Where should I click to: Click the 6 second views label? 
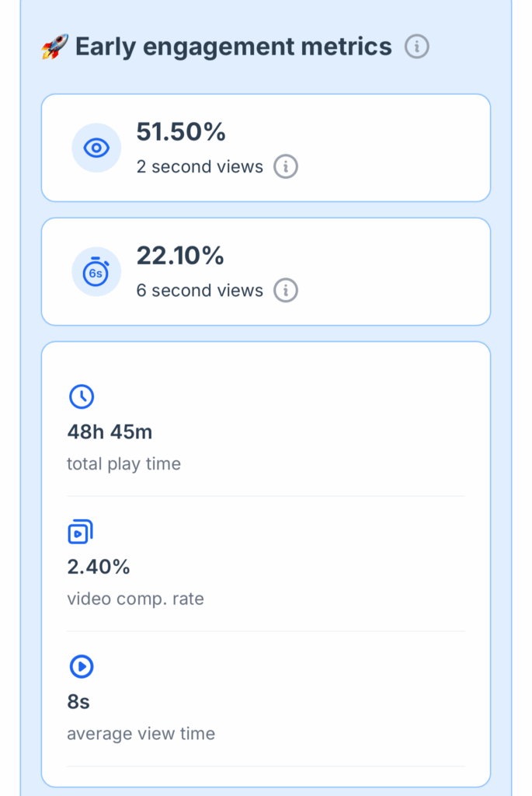[200, 291]
